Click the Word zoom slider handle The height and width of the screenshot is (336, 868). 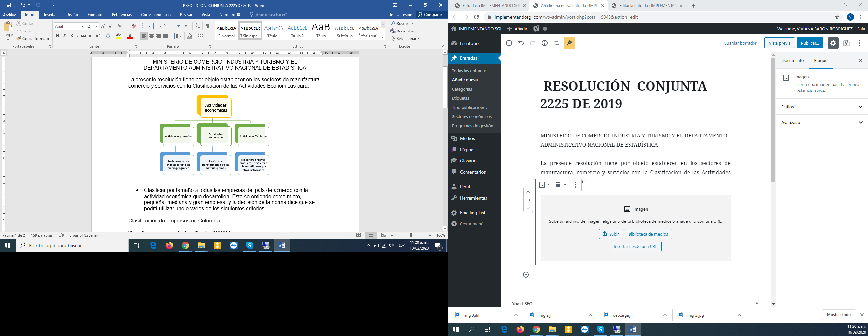(411, 235)
